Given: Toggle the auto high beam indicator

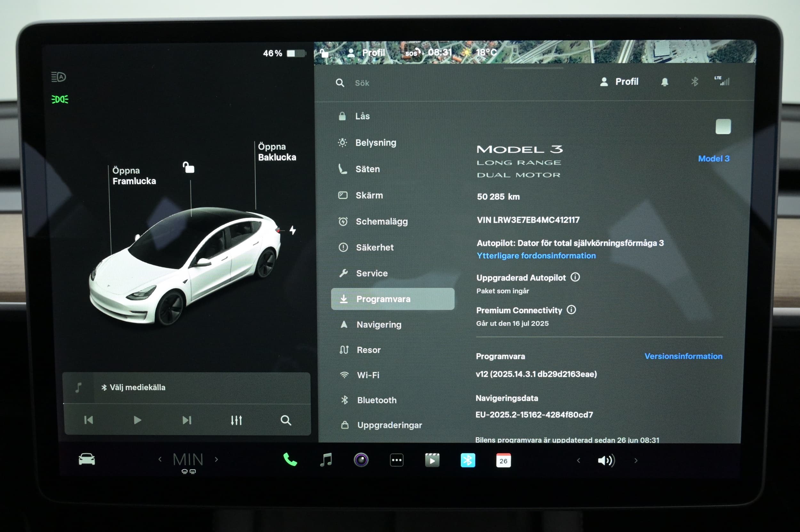Looking at the screenshot, I should pyautogui.click(x=58, y=77).
